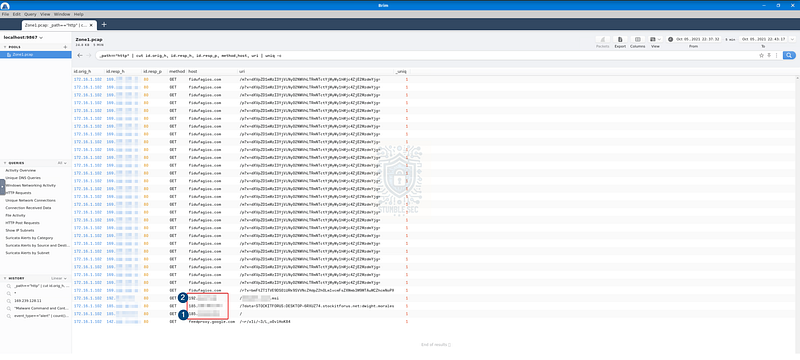Open the history 'Linear' view dropdown

pyautogui.click(x=59, y=278)
